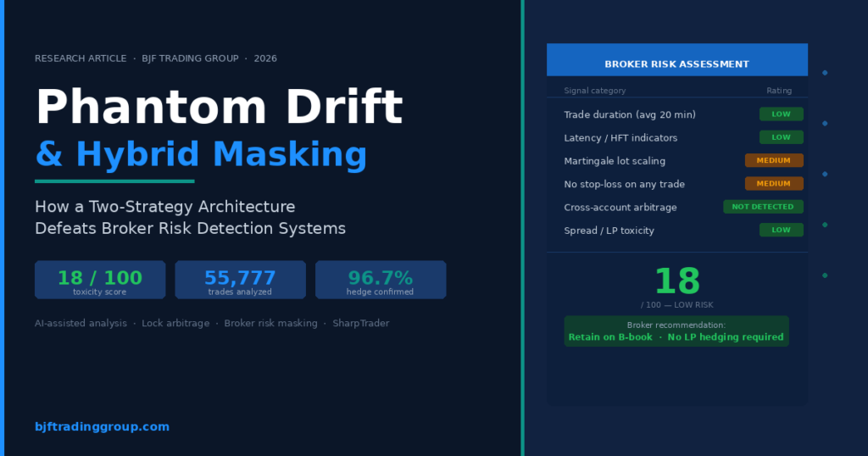The width and height of the screenshot is (868, 456).
Task: Click the Broker Risk Assessment panel header
Action: tap(676, 64)
